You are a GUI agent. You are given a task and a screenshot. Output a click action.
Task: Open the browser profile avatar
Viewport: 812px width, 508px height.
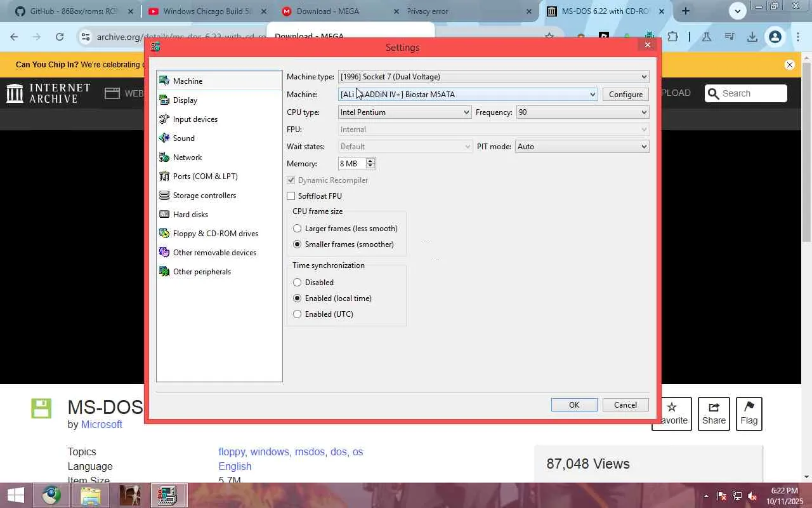pos(775,37)
